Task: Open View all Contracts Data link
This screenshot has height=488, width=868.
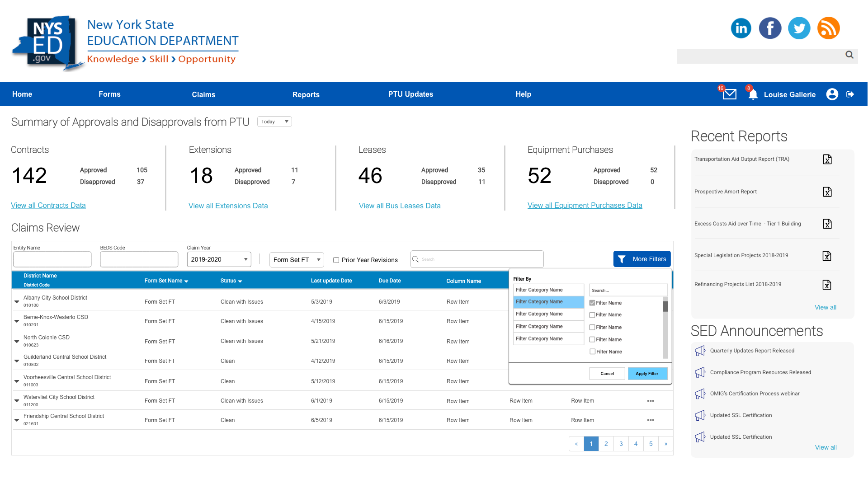Action: pos(48,205)
